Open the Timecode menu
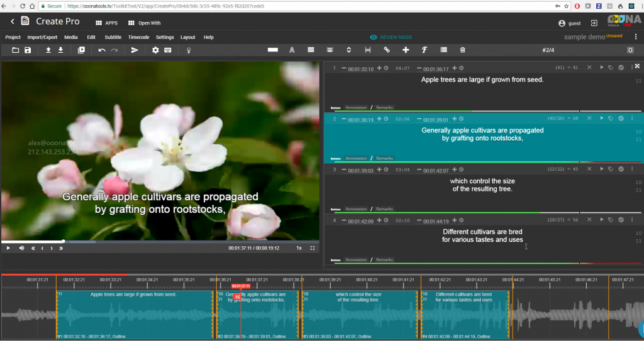 point(138,37)
